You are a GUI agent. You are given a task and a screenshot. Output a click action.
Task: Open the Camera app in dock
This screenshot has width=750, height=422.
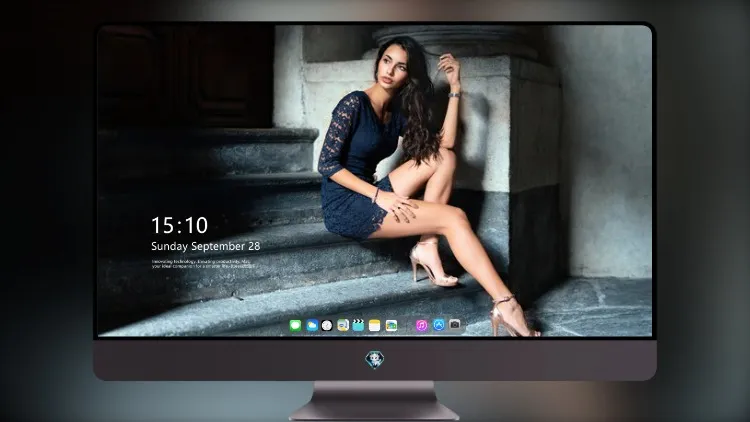click(x=455, y=325)
